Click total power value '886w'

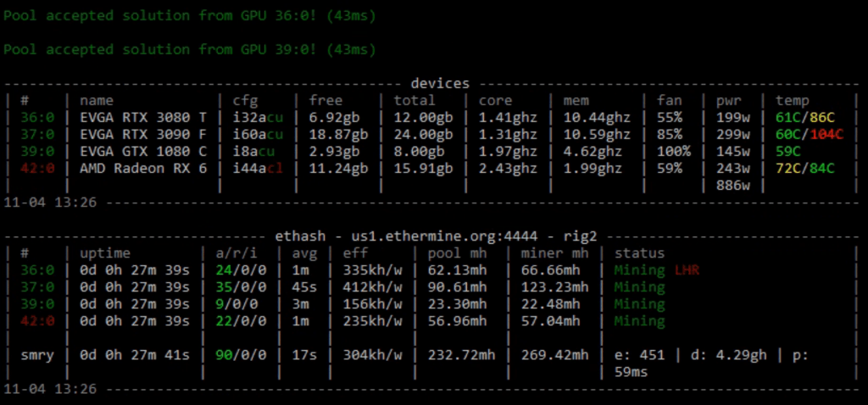tap(733, 185)
